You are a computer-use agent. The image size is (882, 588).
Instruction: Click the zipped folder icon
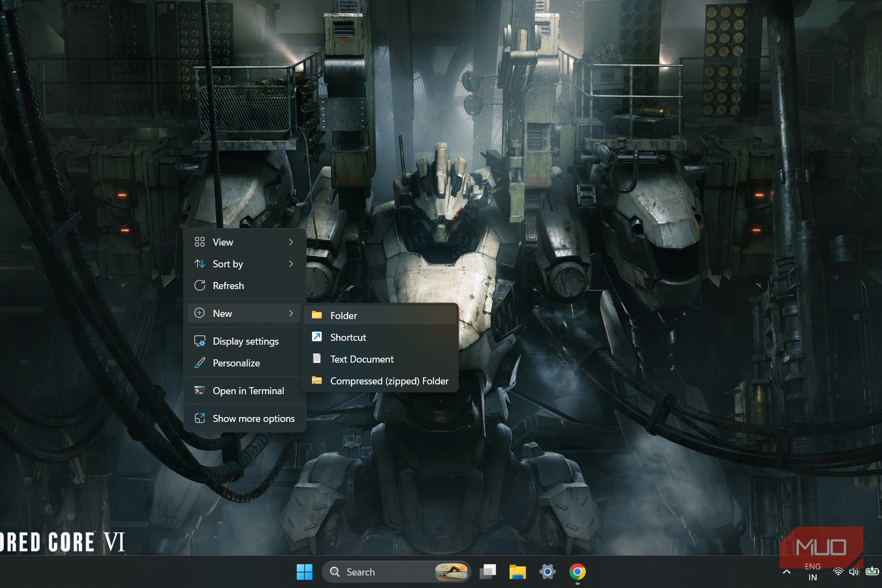pos(317,381)
